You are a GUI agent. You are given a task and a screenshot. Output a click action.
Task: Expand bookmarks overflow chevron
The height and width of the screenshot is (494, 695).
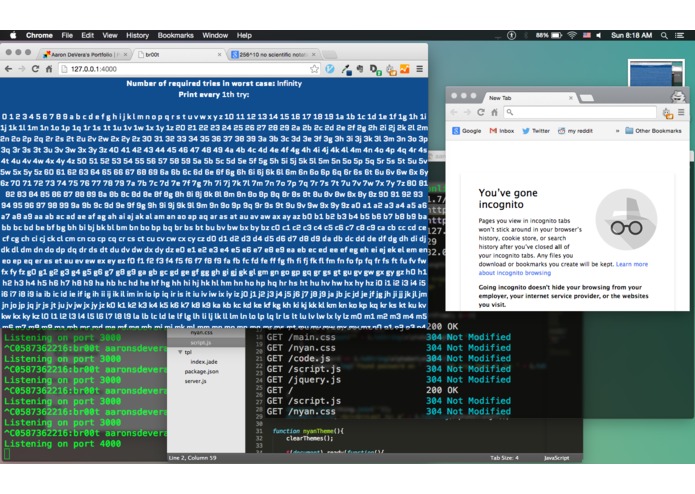click(x=617, y=131)
